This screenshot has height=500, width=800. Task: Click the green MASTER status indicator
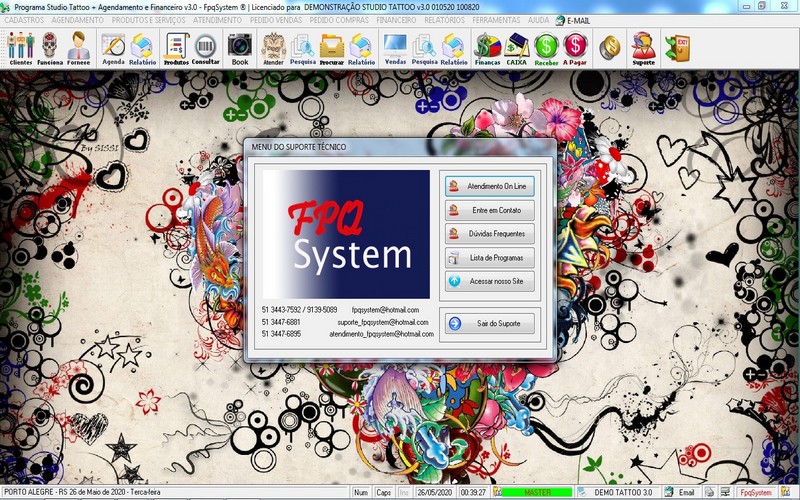click(537, 492)
